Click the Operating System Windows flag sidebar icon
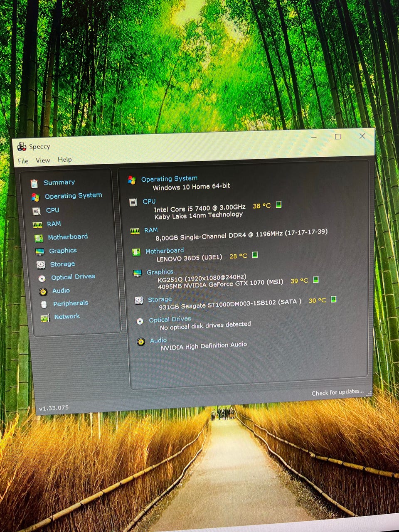The height and width of the screenshot is (532, 399). point(35,197)
